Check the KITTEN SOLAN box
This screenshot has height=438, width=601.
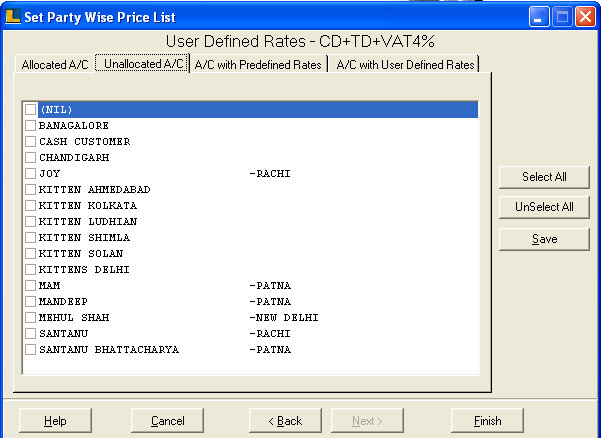pos(30,253)
